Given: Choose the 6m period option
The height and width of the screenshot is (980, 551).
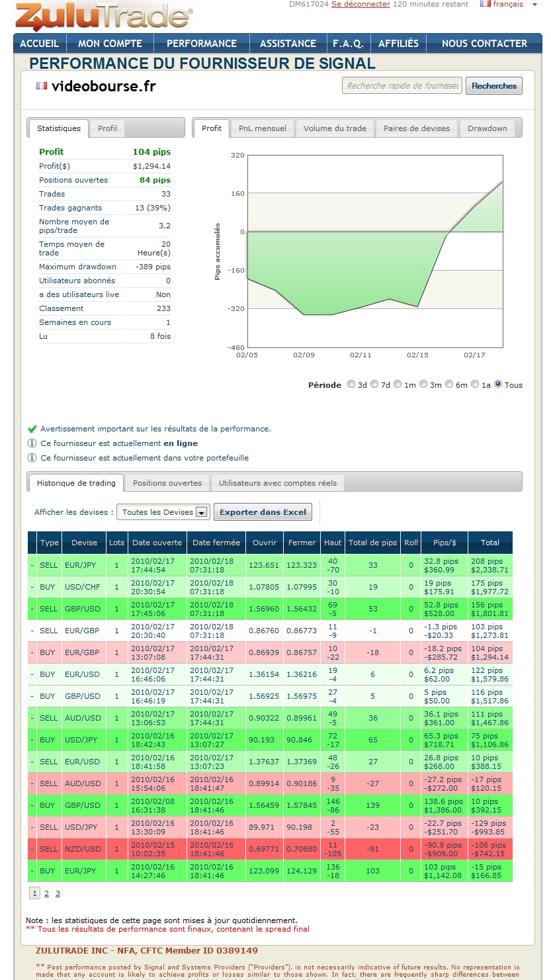Looking at the screenshot, I should pyautogui.click(x=449, y=384).
